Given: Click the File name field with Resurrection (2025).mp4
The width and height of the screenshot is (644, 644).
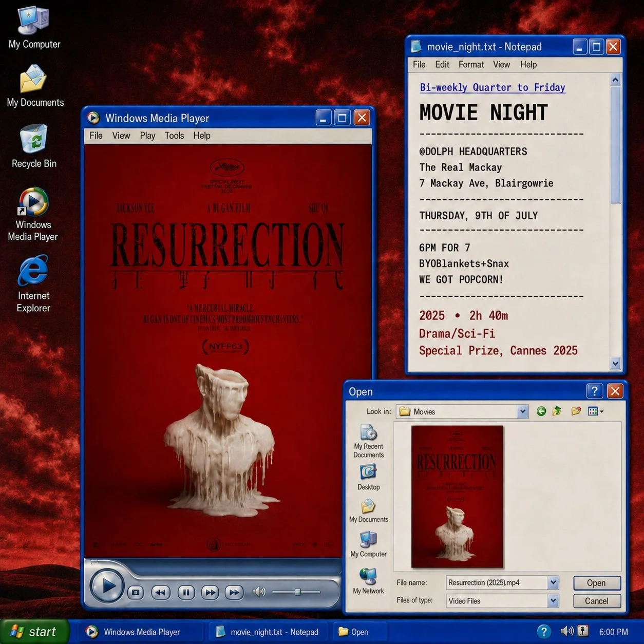Looking at the screenshot, I should click(x=496, y=583).
